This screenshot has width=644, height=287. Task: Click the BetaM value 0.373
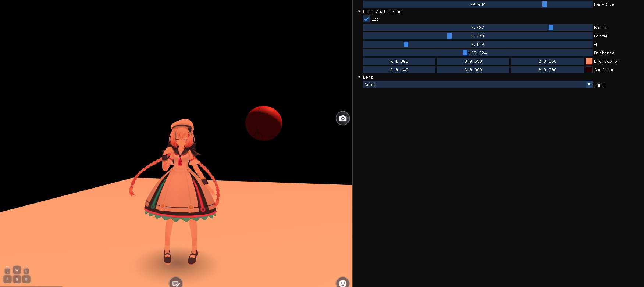tap(477, 36)
